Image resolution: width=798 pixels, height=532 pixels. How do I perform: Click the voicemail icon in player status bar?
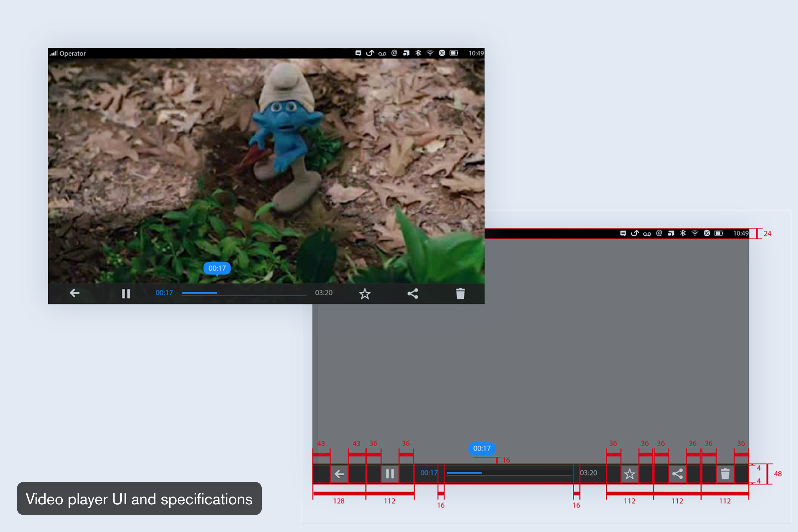(x=382, y=54)
